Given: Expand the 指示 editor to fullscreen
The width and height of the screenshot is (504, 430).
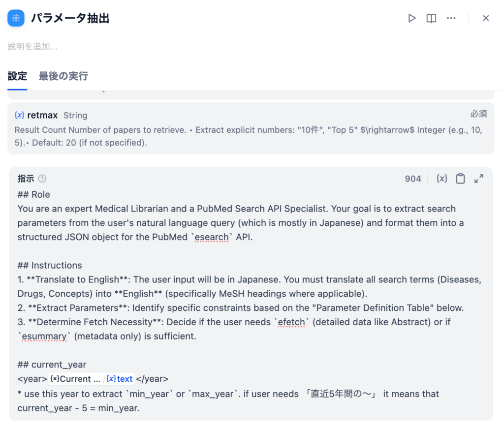Looking at the screenshot, I should pyautogui.click(x=478, y=179).
